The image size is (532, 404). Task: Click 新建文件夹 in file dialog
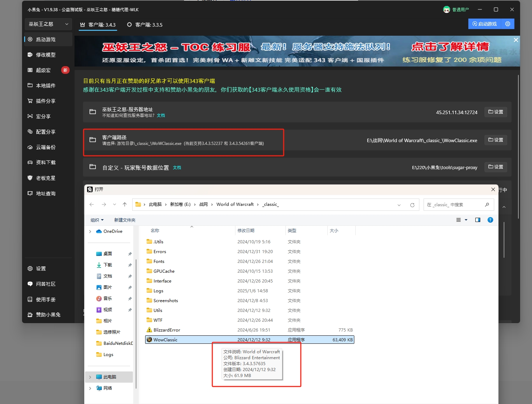pos(125,220)
